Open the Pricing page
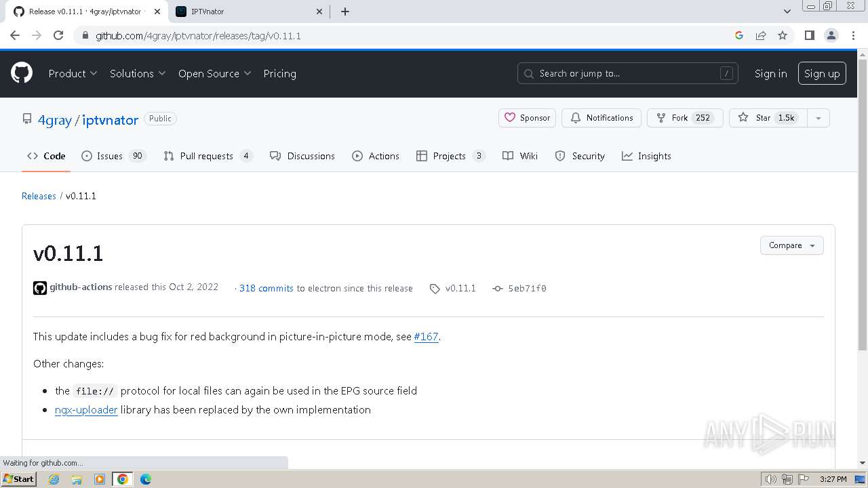 tap(279, 73)
